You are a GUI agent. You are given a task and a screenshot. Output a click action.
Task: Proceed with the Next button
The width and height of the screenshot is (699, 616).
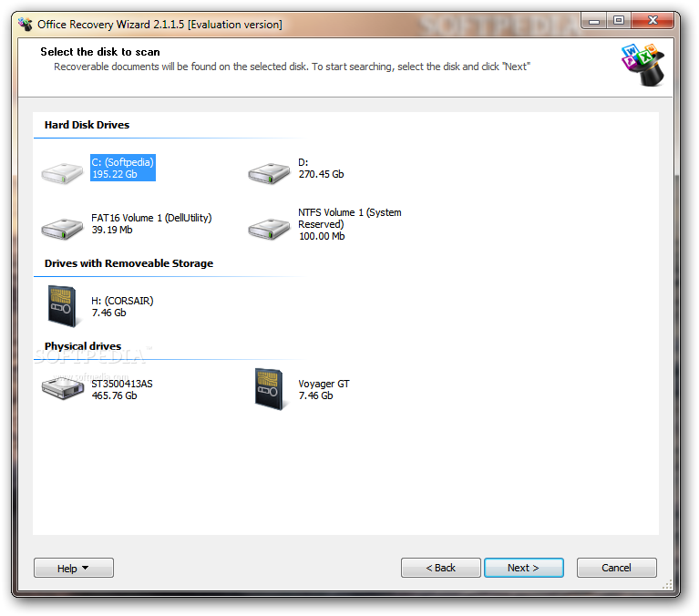coord(524,568)
